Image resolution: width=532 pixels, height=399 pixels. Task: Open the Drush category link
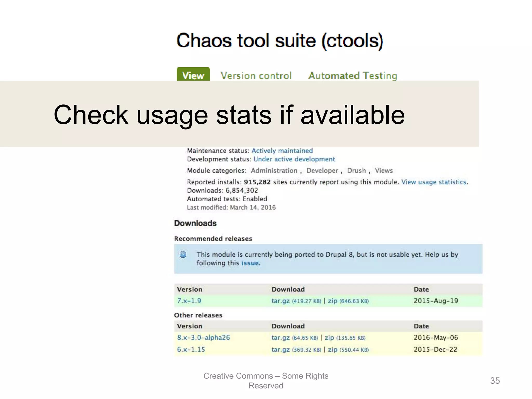coord(356,171)
